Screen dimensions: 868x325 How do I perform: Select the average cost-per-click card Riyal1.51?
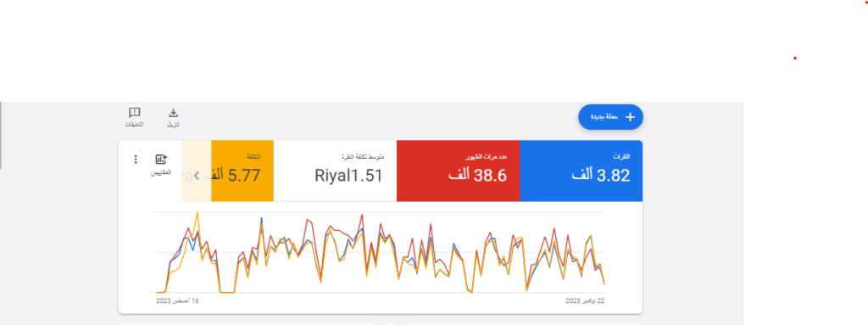[x=335, y=171]
